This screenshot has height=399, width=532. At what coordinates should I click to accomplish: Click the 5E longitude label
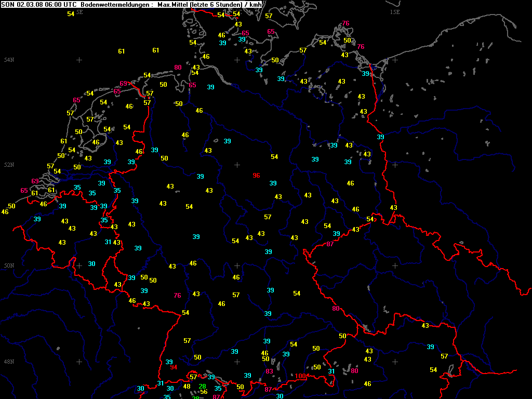tap(79, 11)
